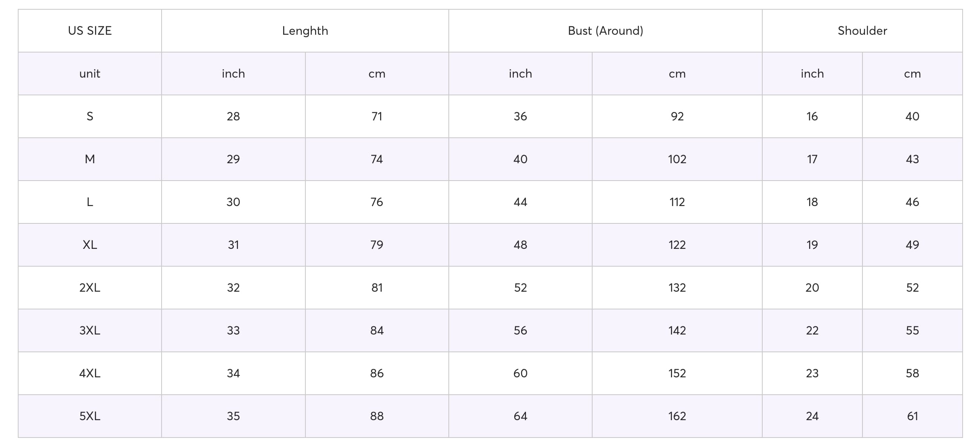
Task: Click the 2XL size row label
Action: click(x=90, y=288)
